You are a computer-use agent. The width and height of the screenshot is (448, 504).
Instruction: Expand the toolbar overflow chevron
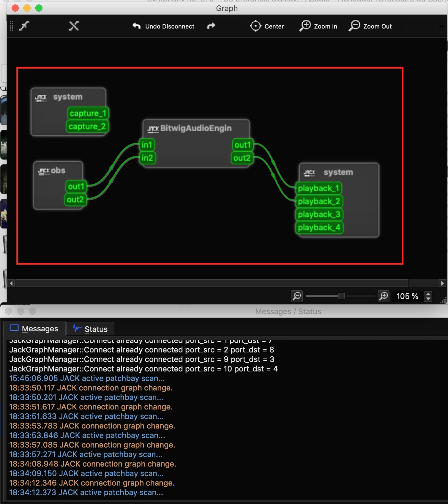(442, 26)
